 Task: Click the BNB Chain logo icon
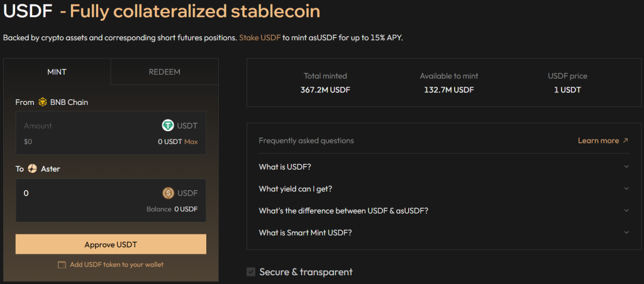pos(43,102)
